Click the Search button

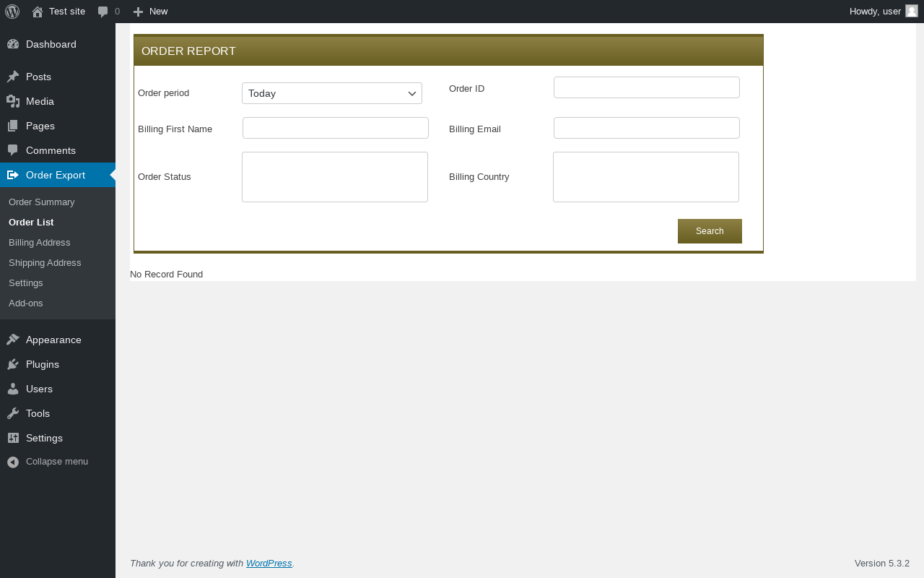coord(710,231)
